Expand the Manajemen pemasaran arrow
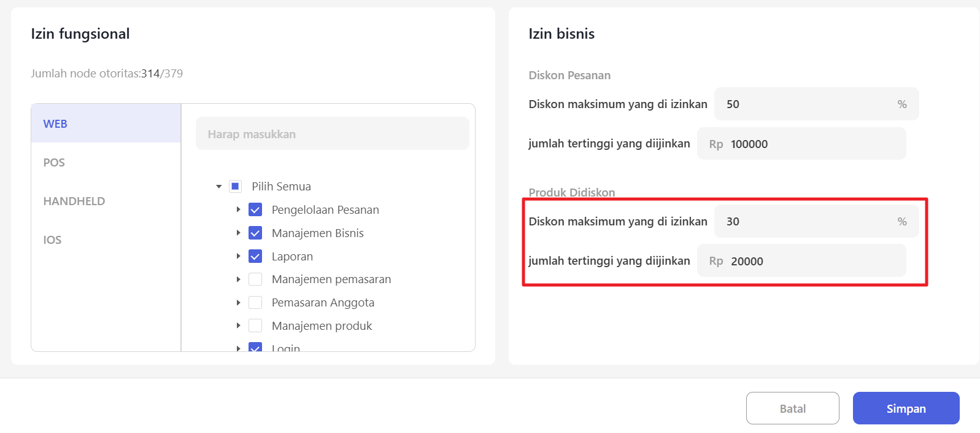This screenshot has height=433, width=980. pyautogui.click(x=239, y=279)
